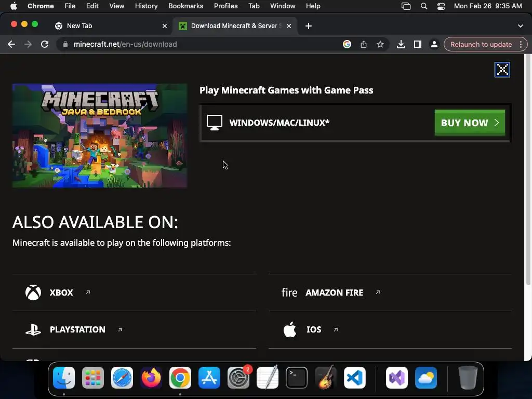This screenshot has width=532, height=399.
Task: Close the New Tab tab
Action: [165, 26]
